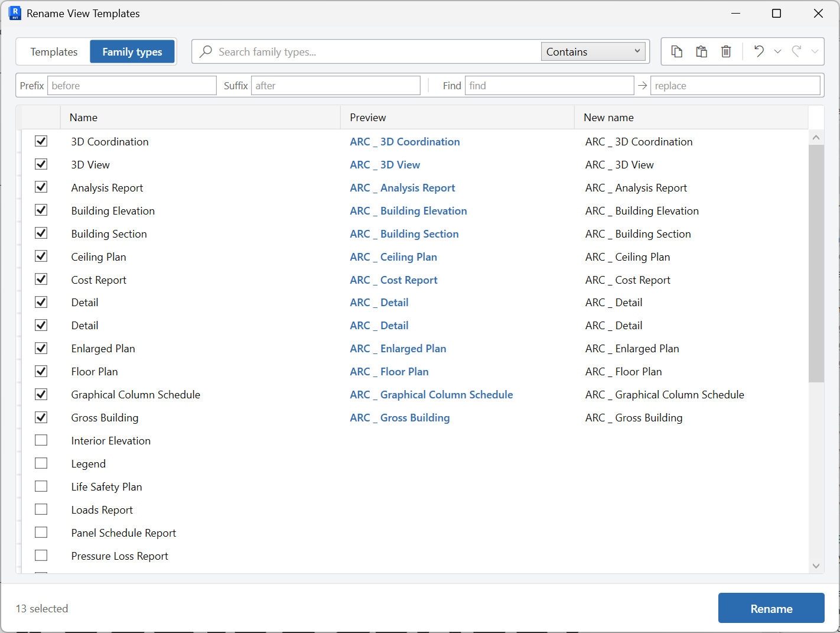Click 'ARC _ Gross Building' in New name column

point(634,418)
